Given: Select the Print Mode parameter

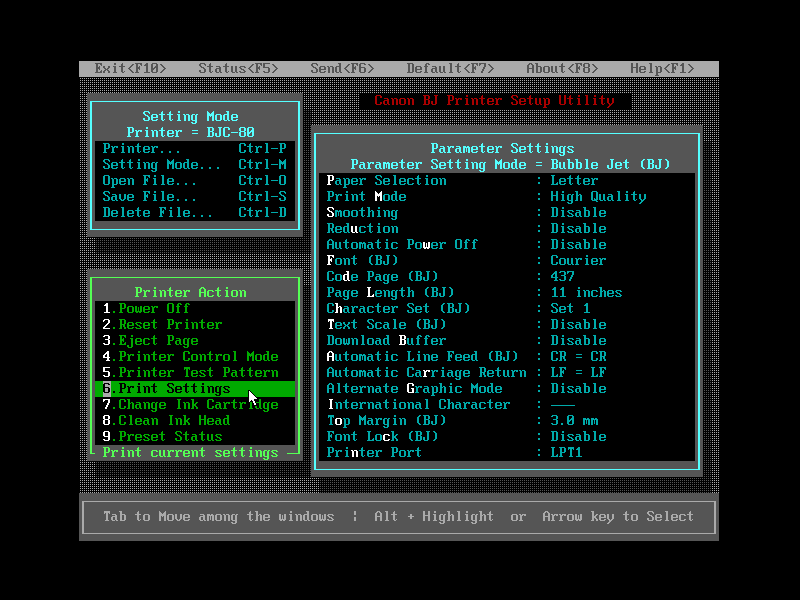Looking at the screenshot, I should 507,196.
